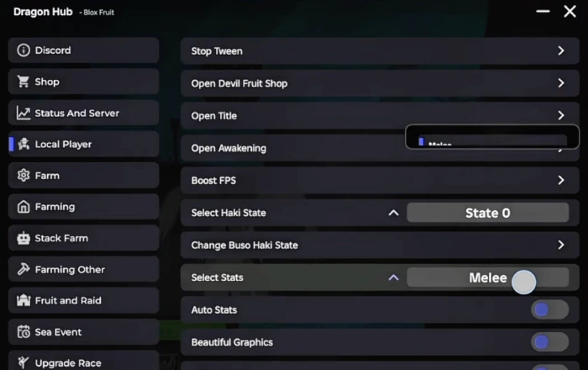
Task: Click the Stack Farm robot icon
Action: click(x=24, y=238)
